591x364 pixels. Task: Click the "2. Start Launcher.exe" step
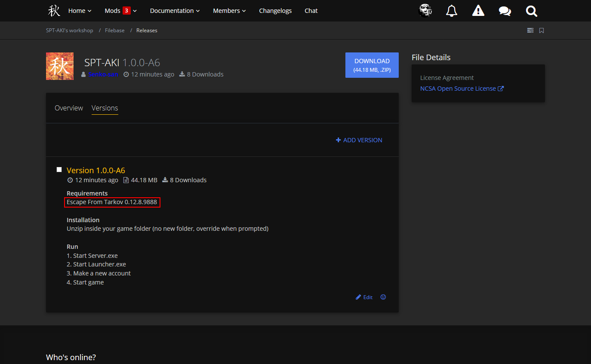coord(96,264)
